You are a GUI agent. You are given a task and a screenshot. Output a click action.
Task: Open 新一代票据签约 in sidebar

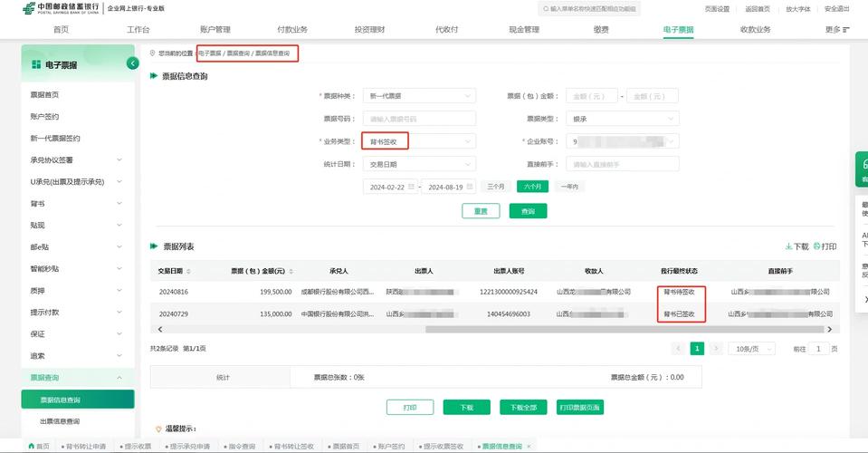click(55, 139)
